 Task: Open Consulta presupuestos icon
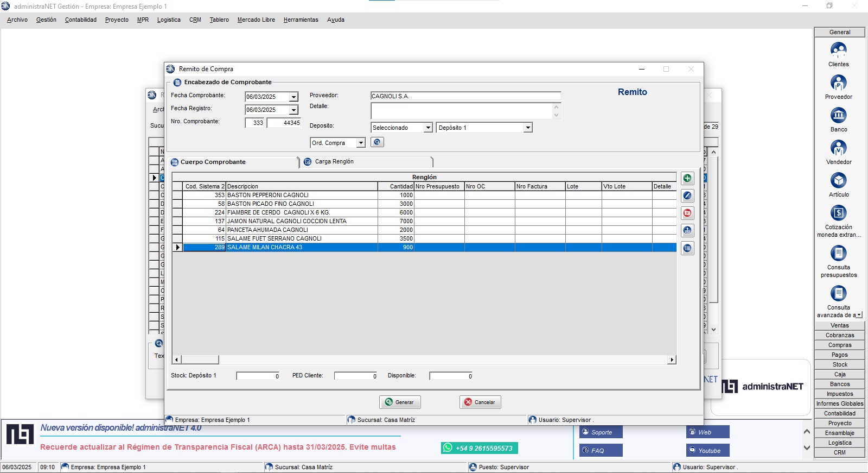tap(838, 253)
